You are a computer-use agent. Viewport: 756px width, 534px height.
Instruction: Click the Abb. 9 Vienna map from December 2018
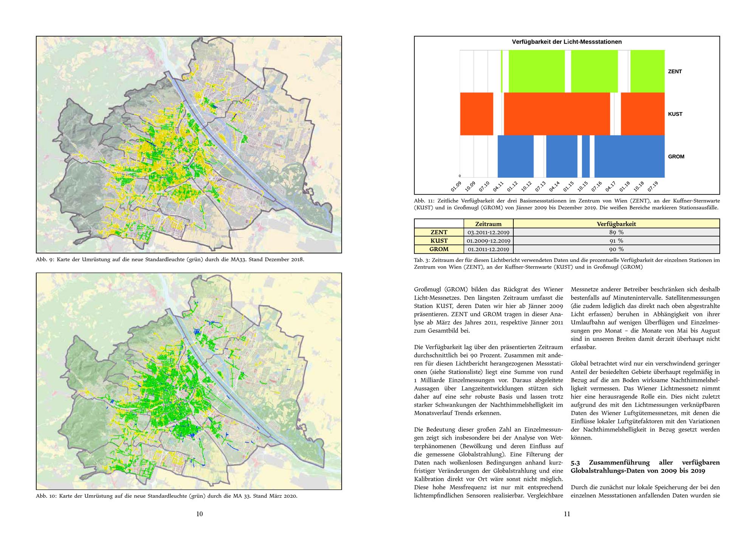click(x=189, y=144)
